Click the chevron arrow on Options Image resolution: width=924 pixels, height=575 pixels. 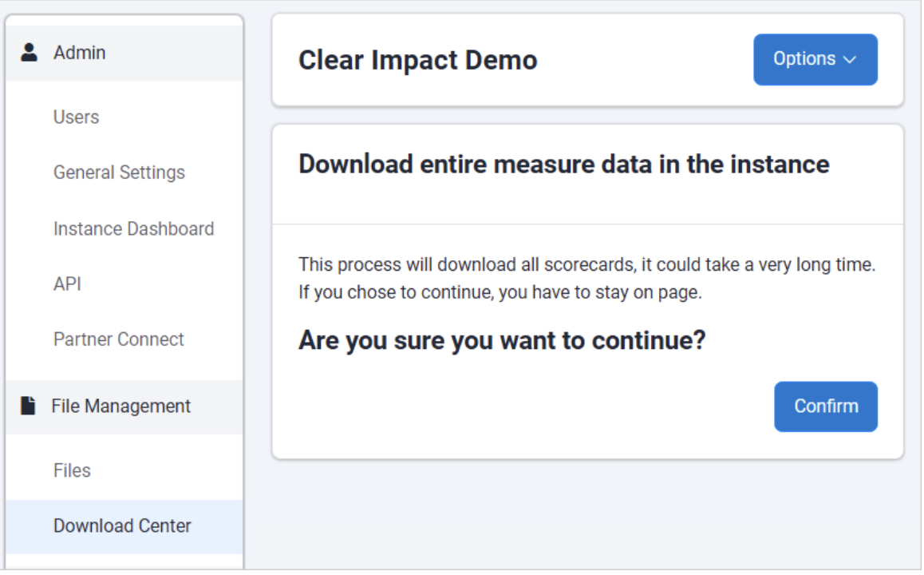tap(849, 60)
